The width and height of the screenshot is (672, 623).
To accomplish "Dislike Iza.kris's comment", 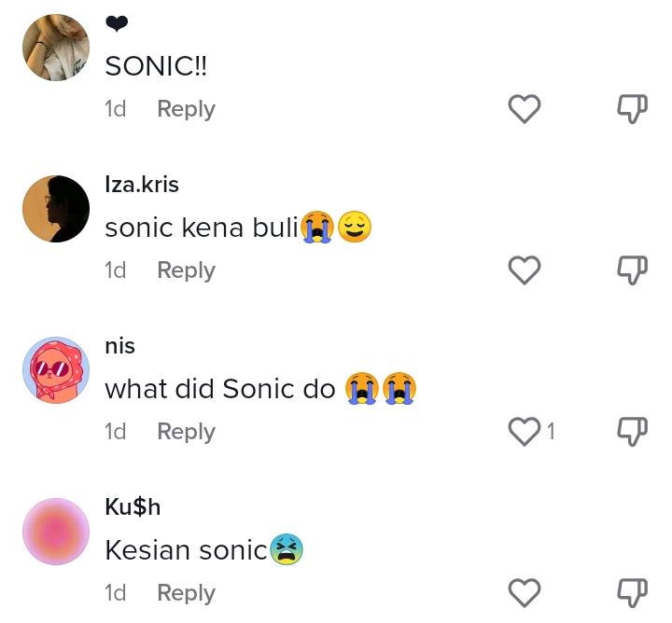I will coord(633,270).
